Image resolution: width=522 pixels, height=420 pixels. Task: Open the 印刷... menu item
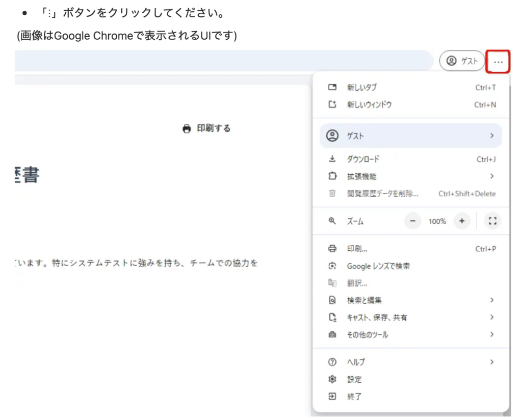click(x=357, y=249)
